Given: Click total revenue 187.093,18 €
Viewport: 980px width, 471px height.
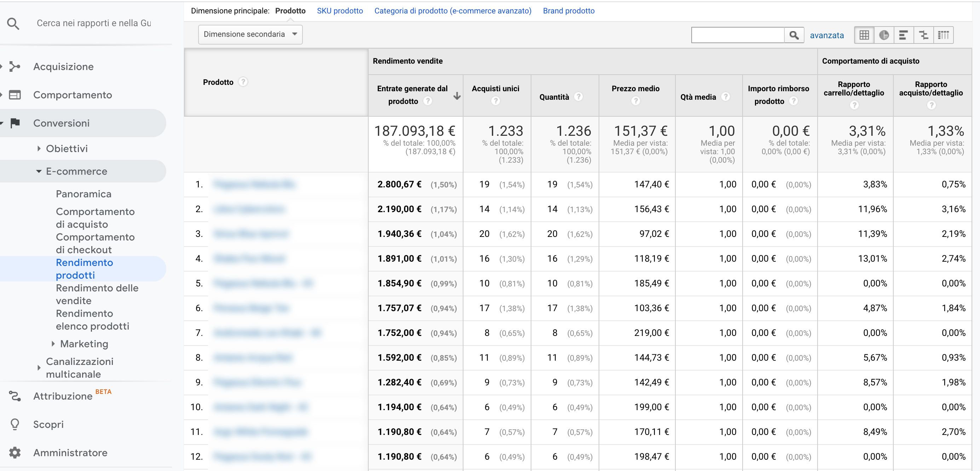Looking at the screenshot, I should click(415, 131).
